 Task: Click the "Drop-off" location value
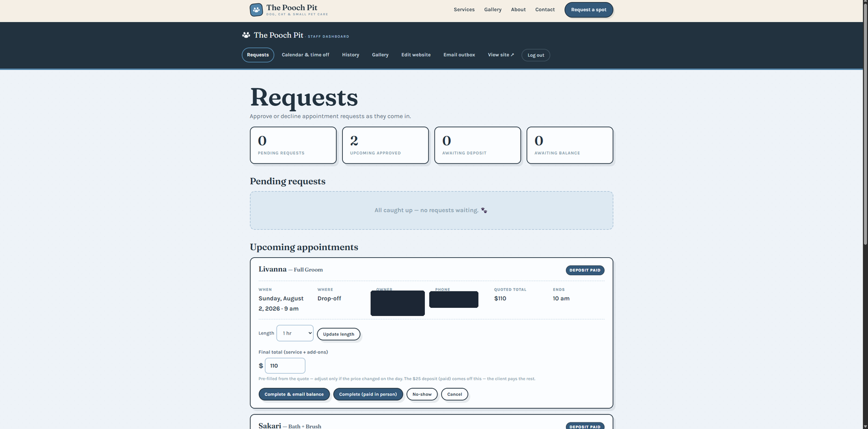[329, 299]
